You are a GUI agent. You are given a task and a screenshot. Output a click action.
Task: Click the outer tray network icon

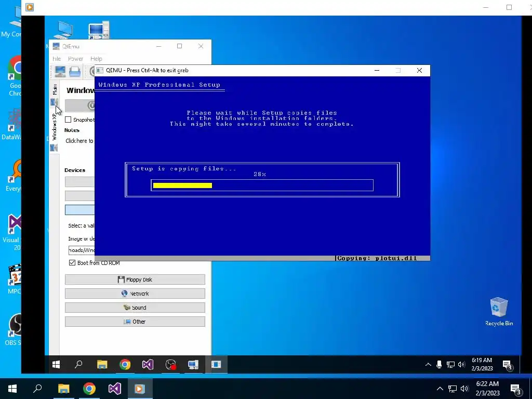tap(453, 389)
